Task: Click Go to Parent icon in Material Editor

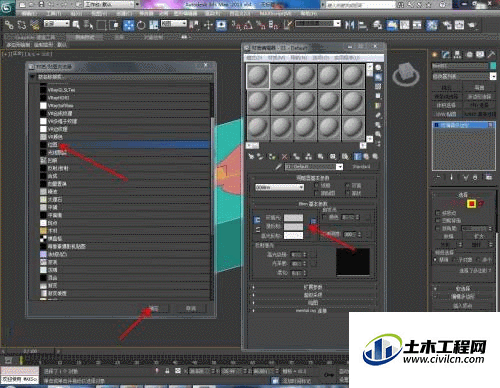Action: (366, 156)
